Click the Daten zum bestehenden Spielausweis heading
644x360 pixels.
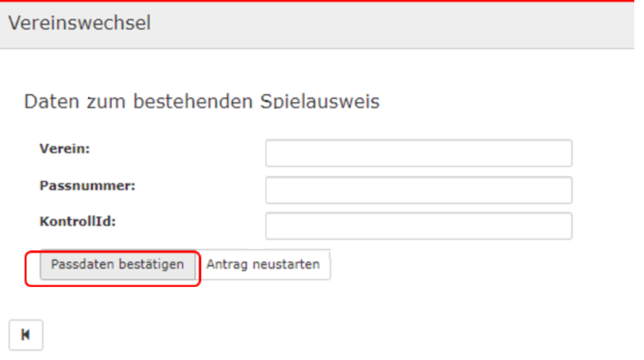202,101
